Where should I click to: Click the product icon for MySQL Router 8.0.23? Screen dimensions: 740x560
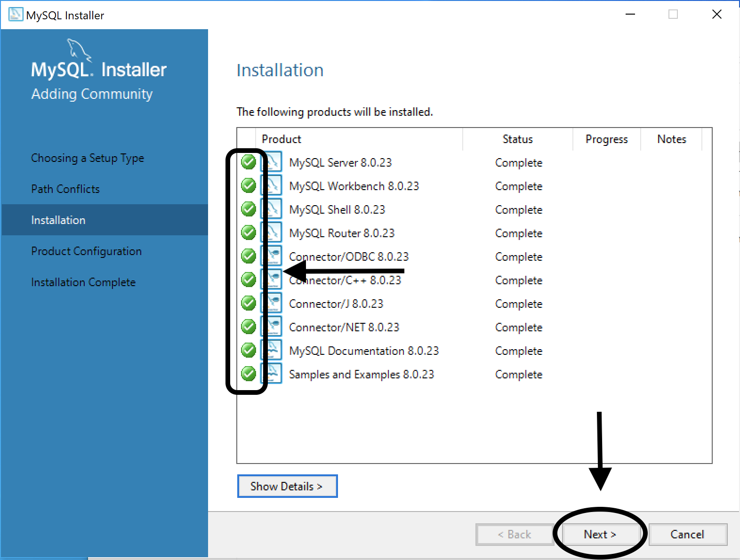272,232
